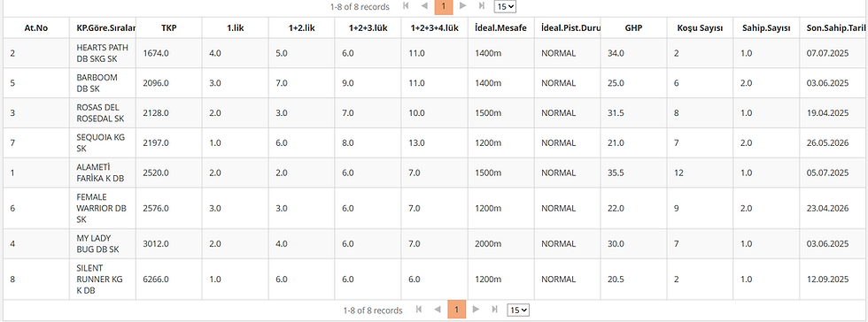Go to next page in top pager
The width and height of the screenshot is (868, 322).
pos(462,7)
